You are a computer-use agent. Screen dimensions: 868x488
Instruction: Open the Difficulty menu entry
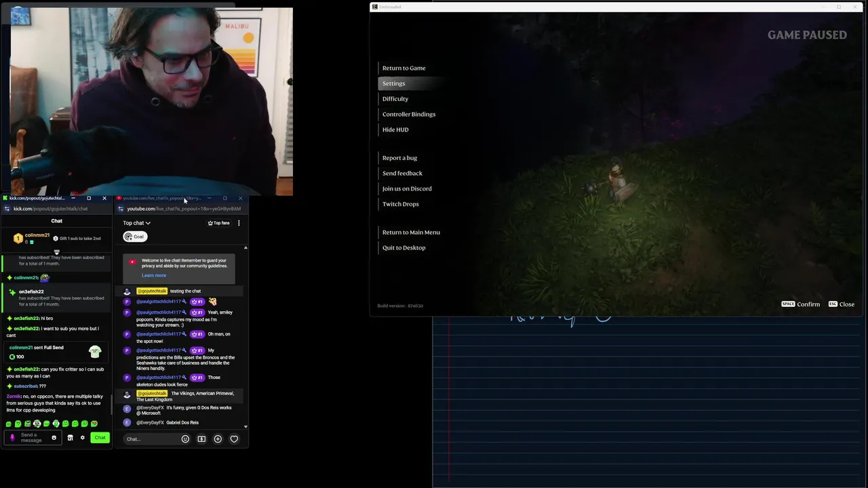(395, 99)
